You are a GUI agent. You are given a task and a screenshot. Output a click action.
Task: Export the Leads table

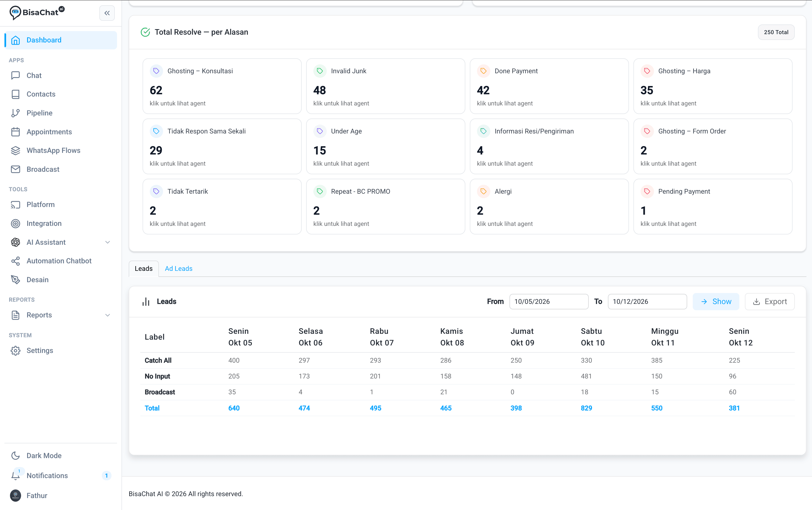[770, 302]
